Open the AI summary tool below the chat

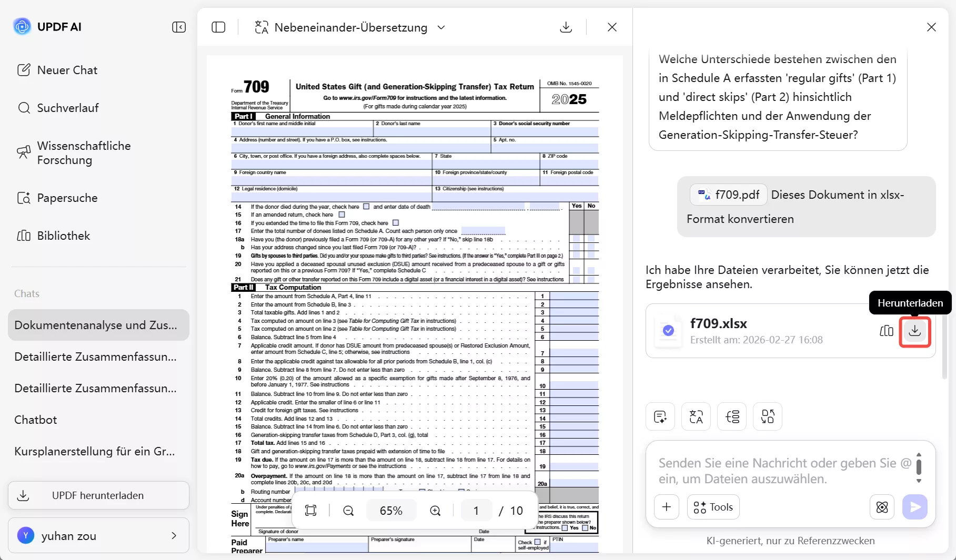point(660,416)
